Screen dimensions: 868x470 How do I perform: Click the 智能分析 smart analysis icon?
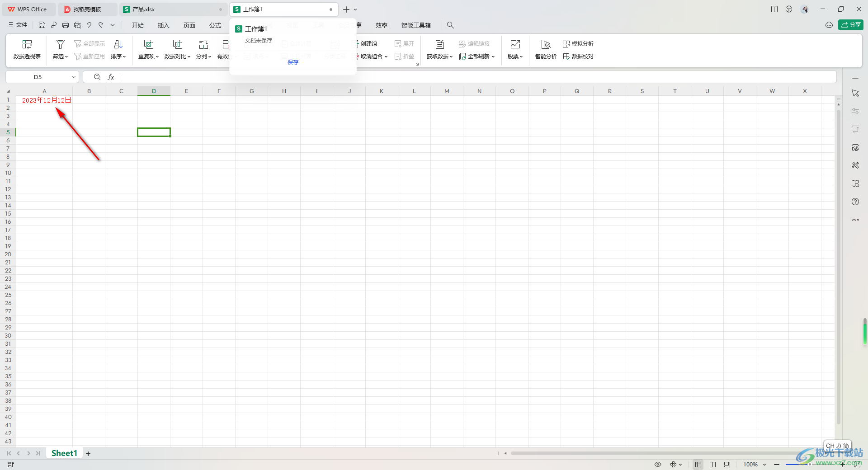[x=546, y=44]
